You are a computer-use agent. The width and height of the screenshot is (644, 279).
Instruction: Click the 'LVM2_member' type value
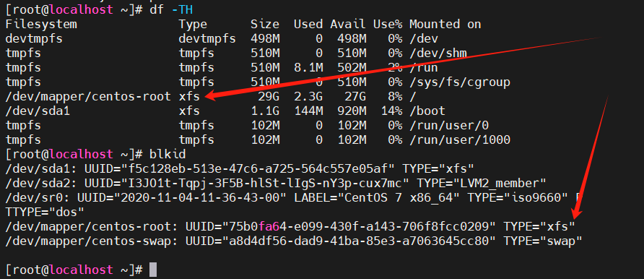tap(499, 183)
